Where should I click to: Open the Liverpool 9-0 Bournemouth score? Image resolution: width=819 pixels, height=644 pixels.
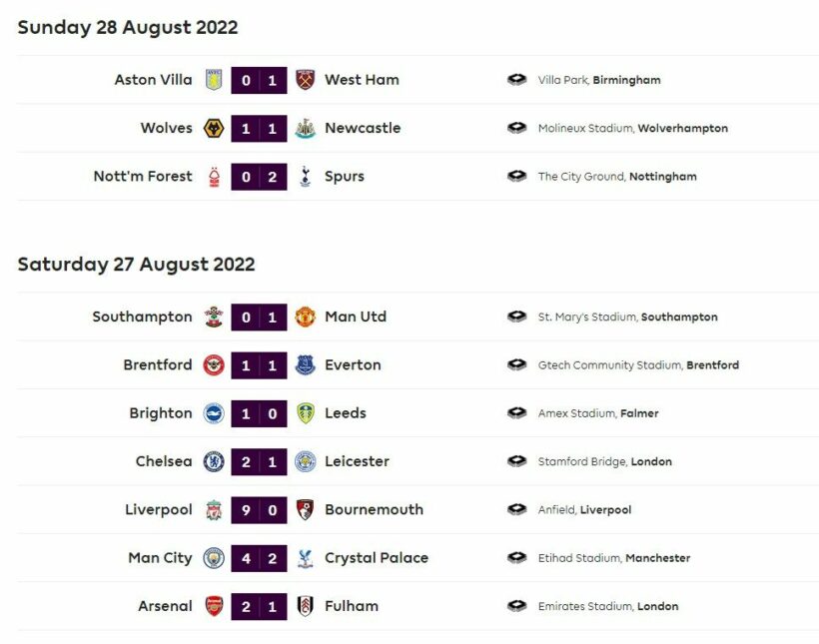click(x=259, y=510)
